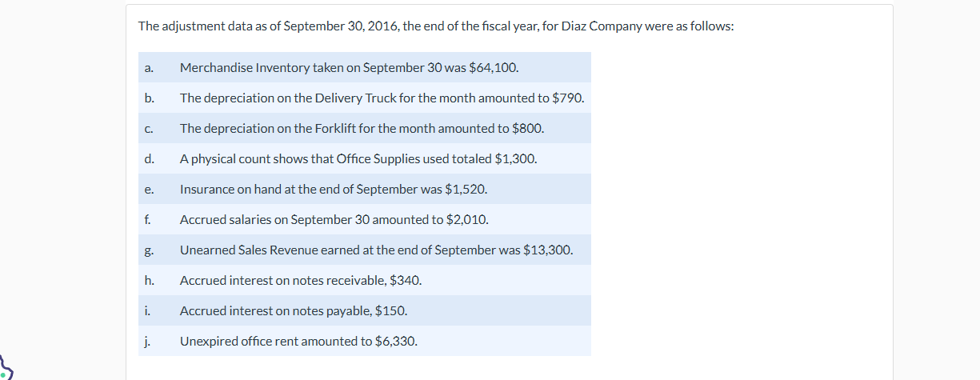Select the accrued interest on notes payable row

[365, 310]
